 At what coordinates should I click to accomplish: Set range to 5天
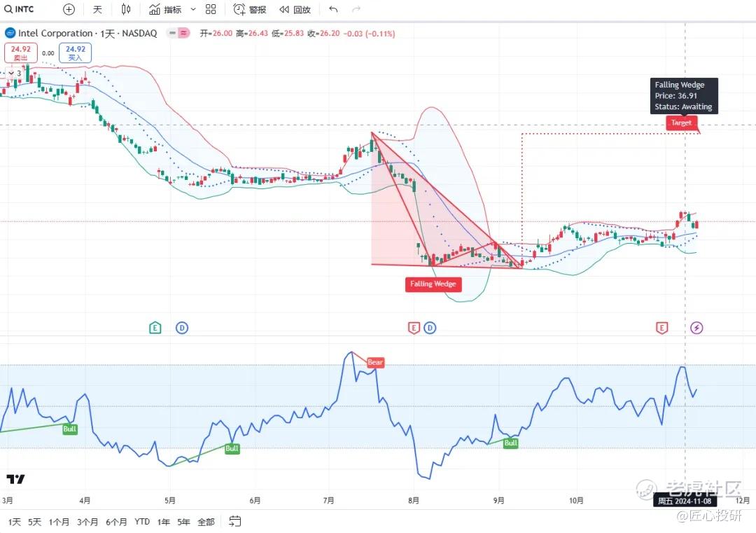click(x=35, y=522)
